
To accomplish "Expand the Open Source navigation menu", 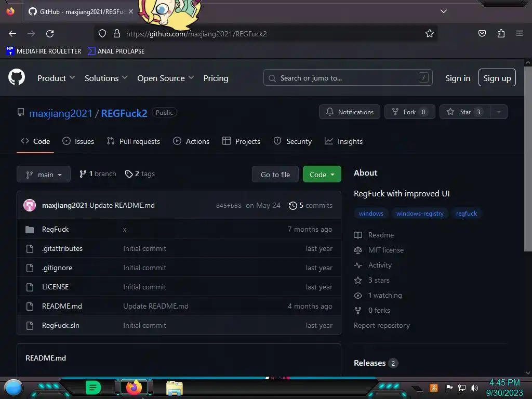I will tap(166, 78).
